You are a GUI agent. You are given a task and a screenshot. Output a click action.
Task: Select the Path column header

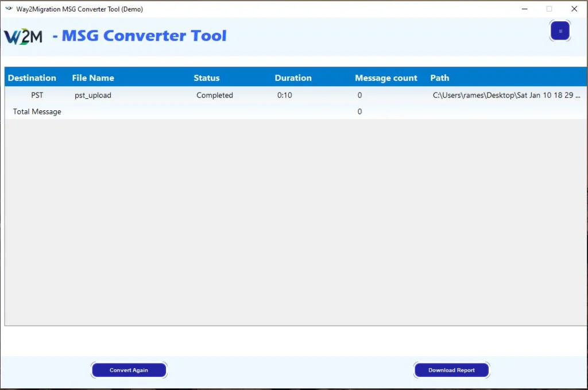click(440, 78)
